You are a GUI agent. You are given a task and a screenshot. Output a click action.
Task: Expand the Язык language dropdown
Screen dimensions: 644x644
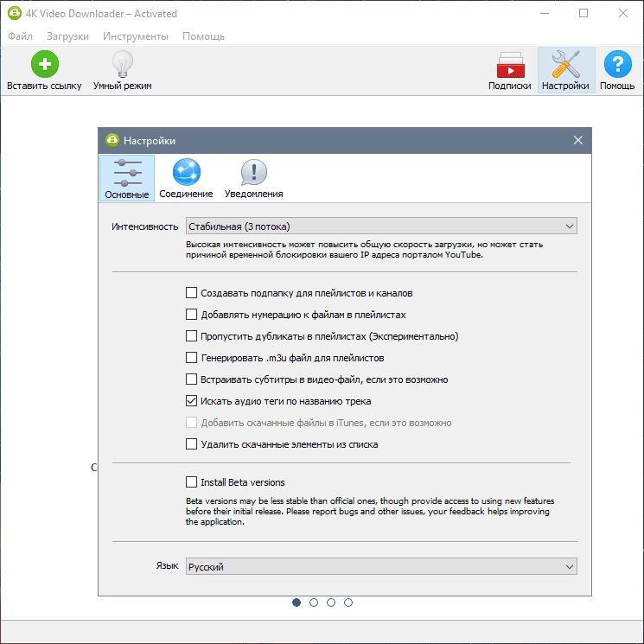381,566
